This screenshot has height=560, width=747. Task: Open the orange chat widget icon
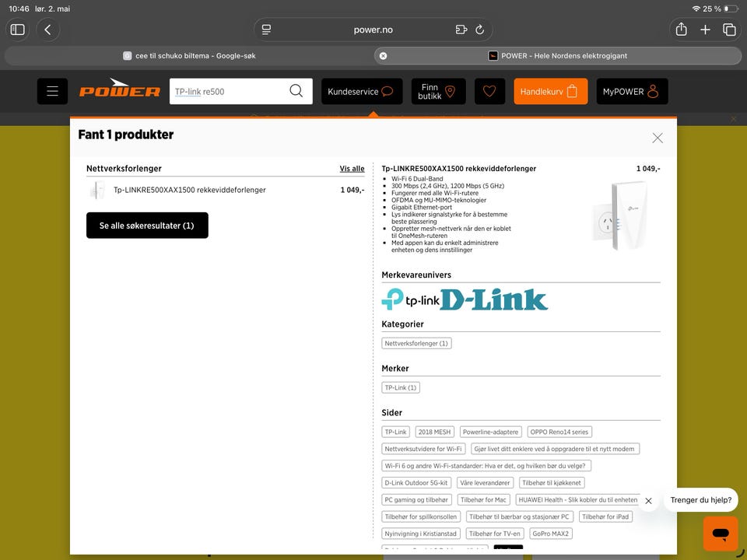721,534
